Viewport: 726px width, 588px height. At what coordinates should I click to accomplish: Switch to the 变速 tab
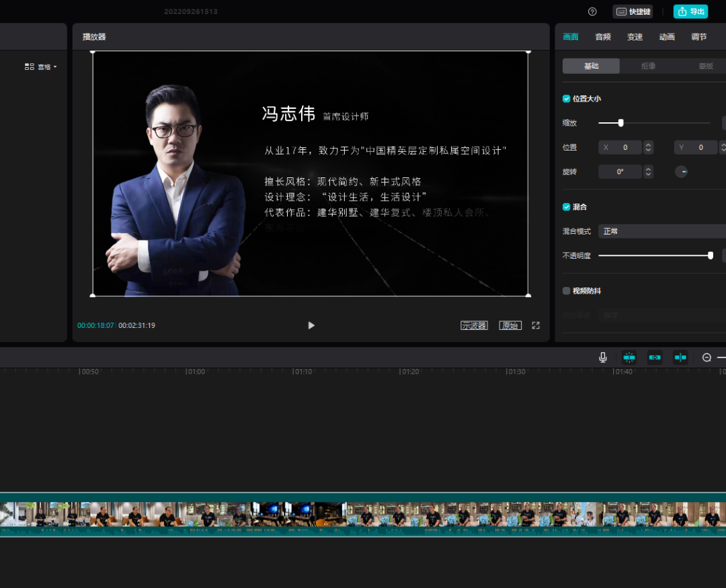tap(635, 37)
